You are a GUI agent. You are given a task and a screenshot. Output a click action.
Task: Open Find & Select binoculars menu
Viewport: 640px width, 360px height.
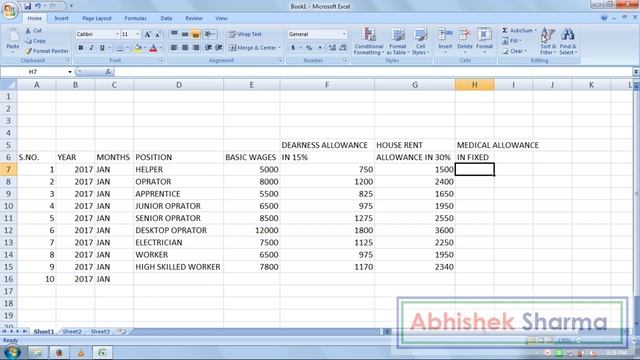point(568,41)
